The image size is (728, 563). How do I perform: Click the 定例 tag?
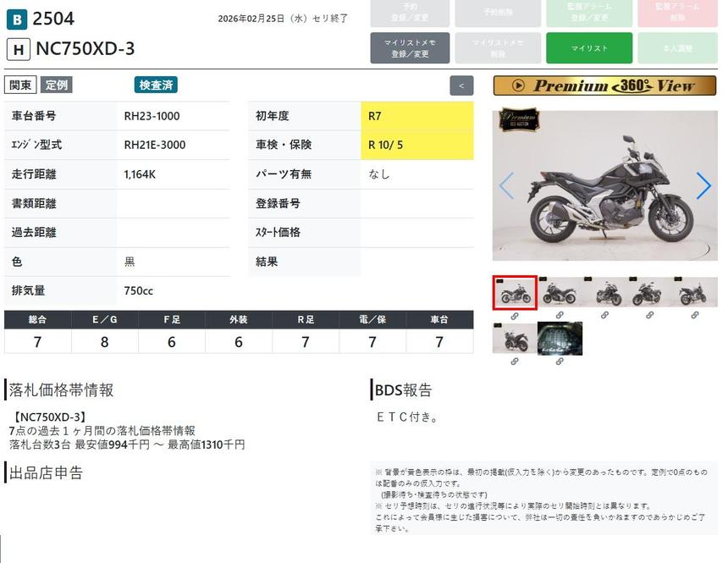click(57, 85)
